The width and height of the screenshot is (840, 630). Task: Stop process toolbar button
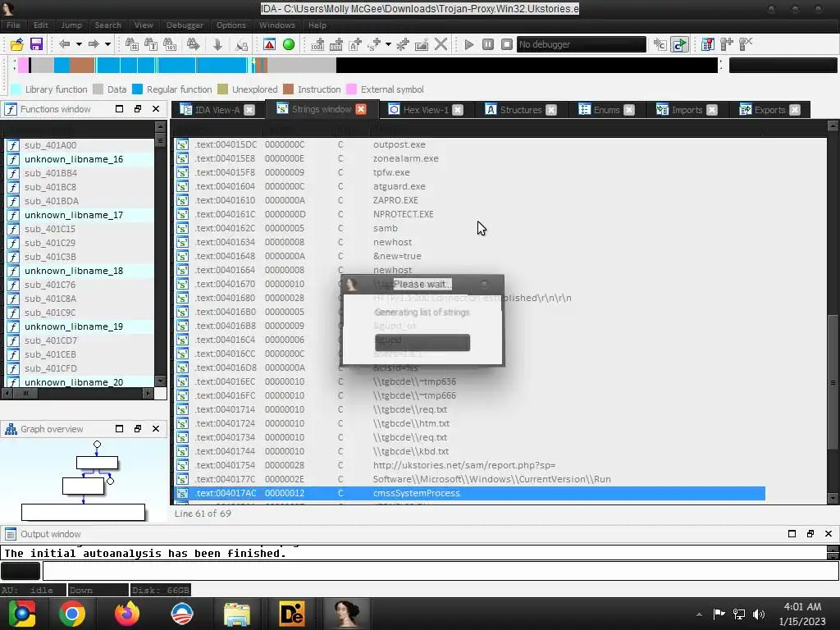pyautogui.click(x=507, y=44)
